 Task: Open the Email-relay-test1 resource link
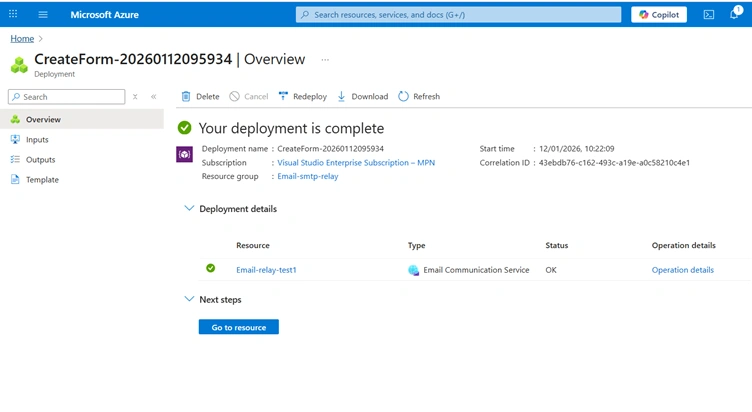[266, 270]
